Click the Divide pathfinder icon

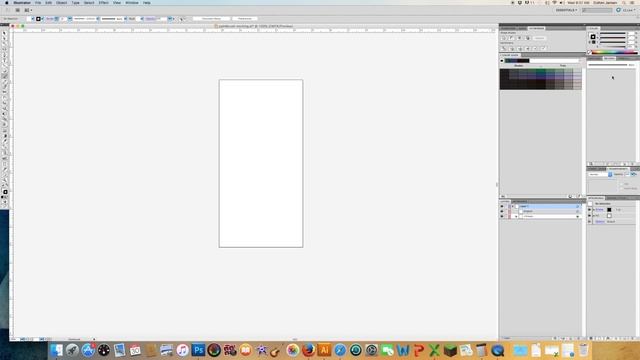tap(503, 48)
